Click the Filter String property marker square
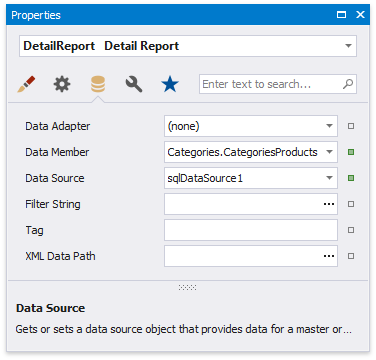Viewport: 376px width, 360px height. [351, 204]
